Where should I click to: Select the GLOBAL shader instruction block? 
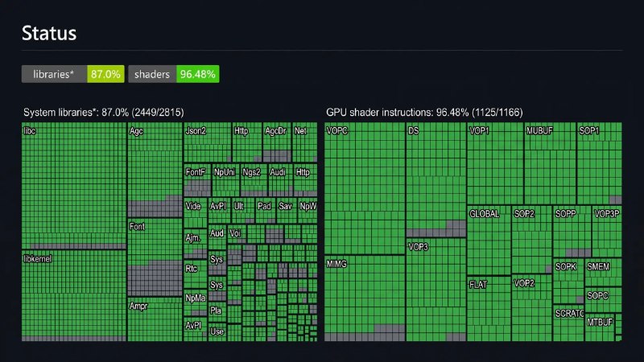click(x=489, y=241)
